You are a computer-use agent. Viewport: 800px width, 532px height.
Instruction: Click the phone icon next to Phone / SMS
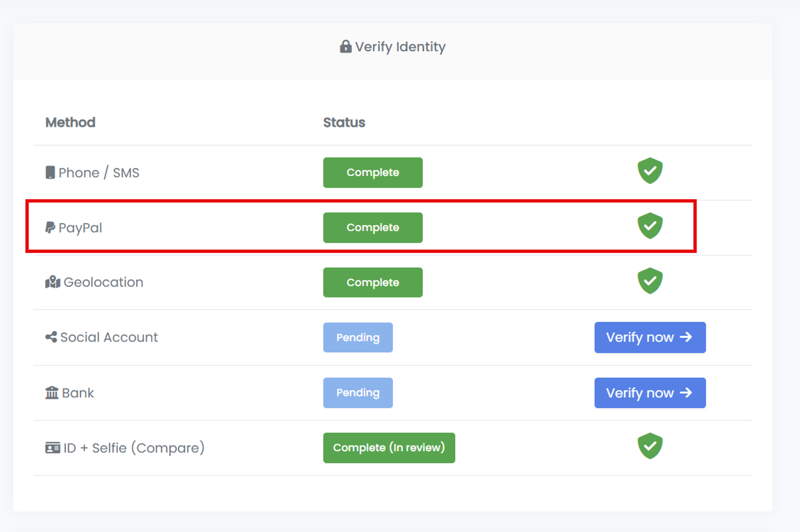50,172
